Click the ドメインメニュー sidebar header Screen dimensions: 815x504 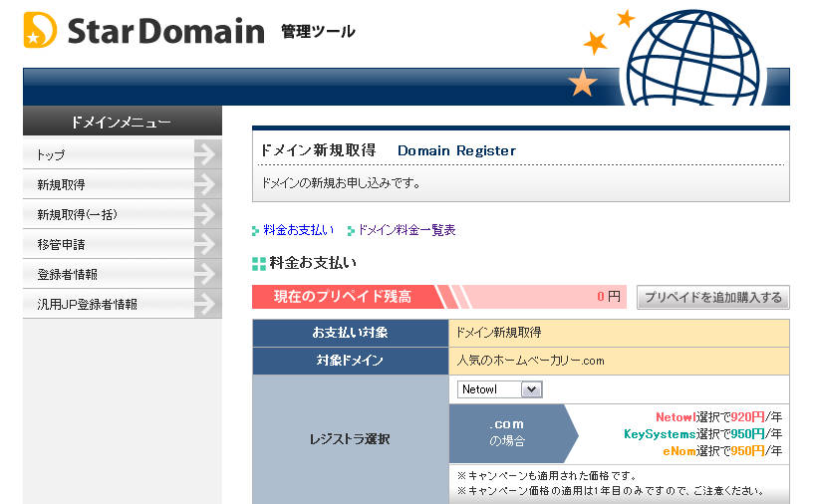pyautogui.click(x=123, y=122)
